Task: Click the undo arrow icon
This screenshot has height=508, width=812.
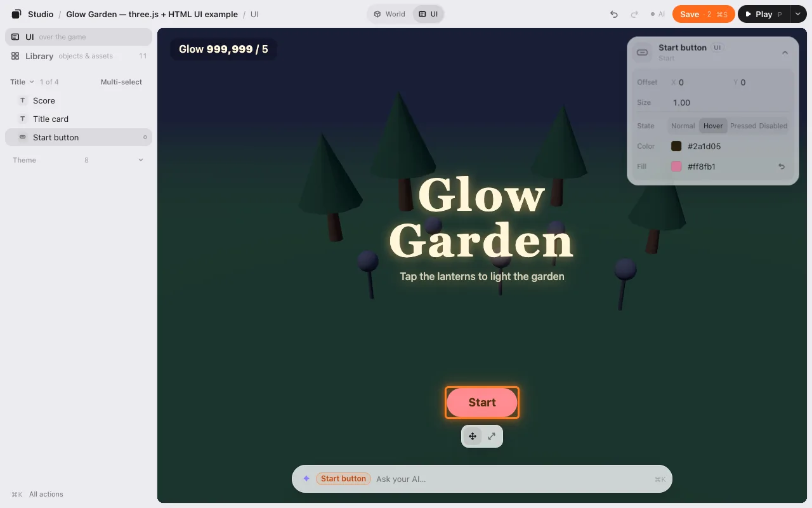Action: (x=613, y=14)
